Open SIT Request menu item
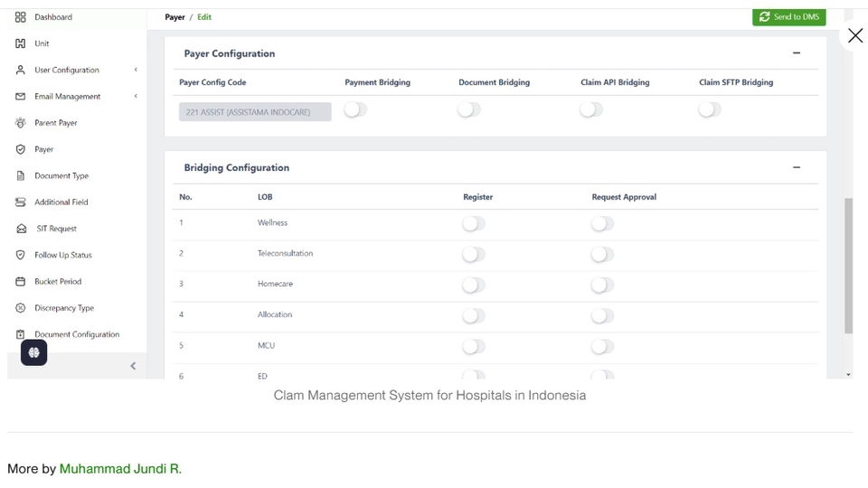Screen dimensions: 868x488 (x=56, y=229)
